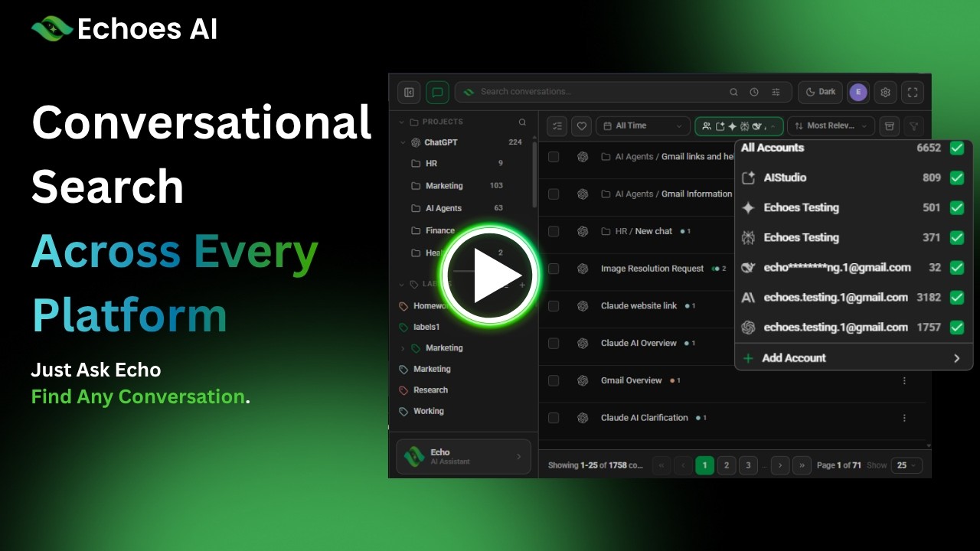Uncheck Echoes Testing 371 checkbox
The image size is (980, 551).
[x=956, y=237]
